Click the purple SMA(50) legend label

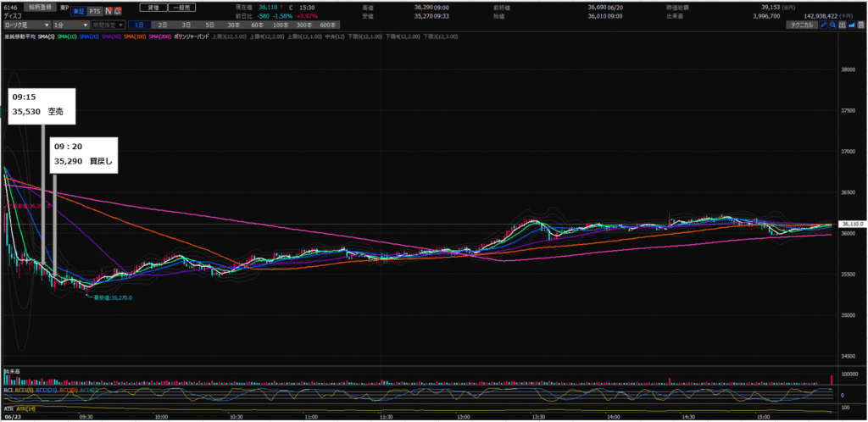[111, 36]
